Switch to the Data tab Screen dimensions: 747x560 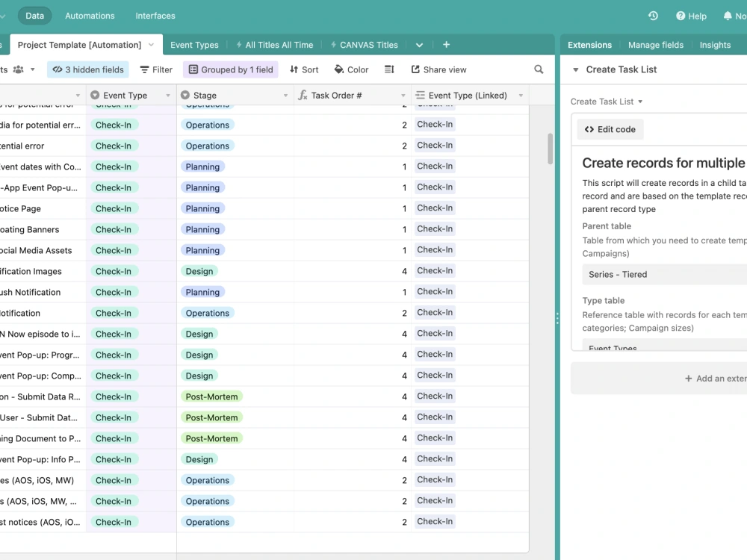[x=35, y=16]
